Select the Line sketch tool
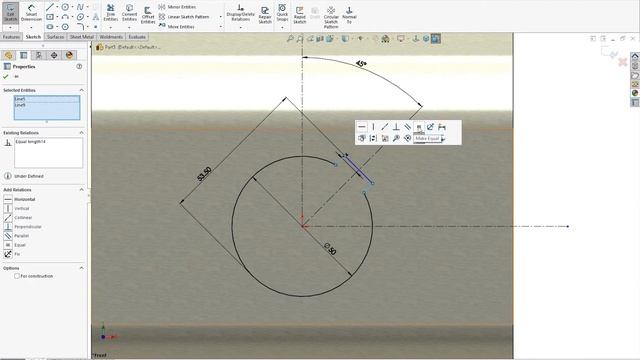640x360 pixels. [x=50, y=7]
